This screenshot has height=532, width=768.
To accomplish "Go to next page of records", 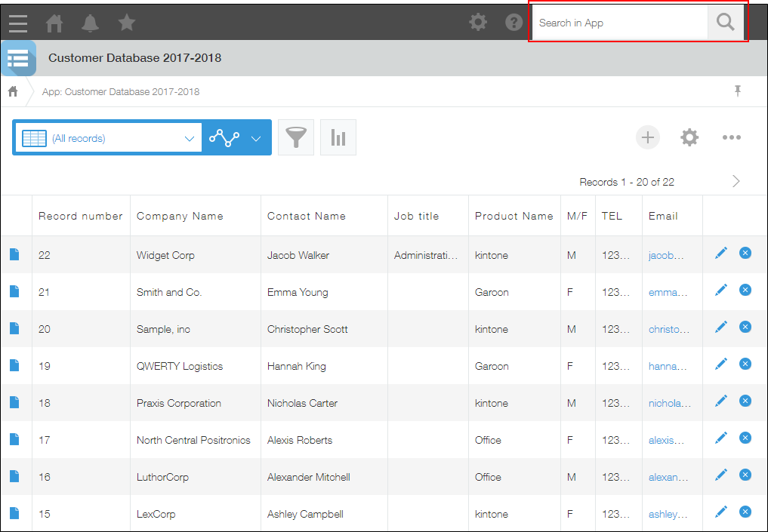I will click(736, 182).
